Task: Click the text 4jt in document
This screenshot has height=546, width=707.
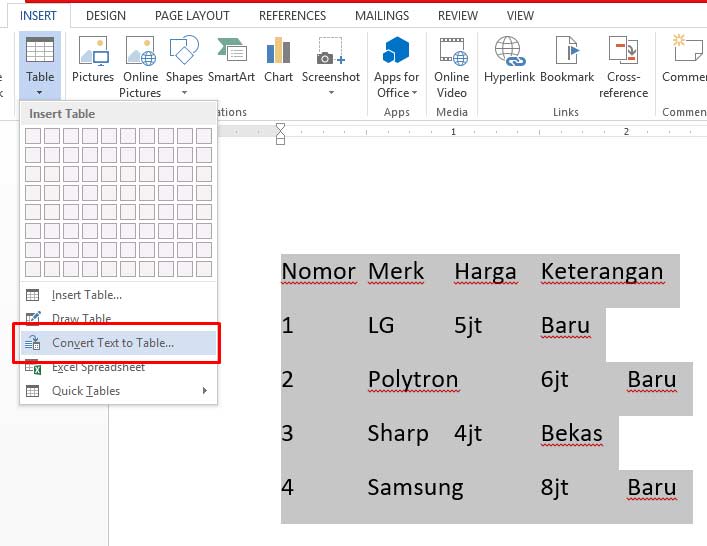Action: 468,434
